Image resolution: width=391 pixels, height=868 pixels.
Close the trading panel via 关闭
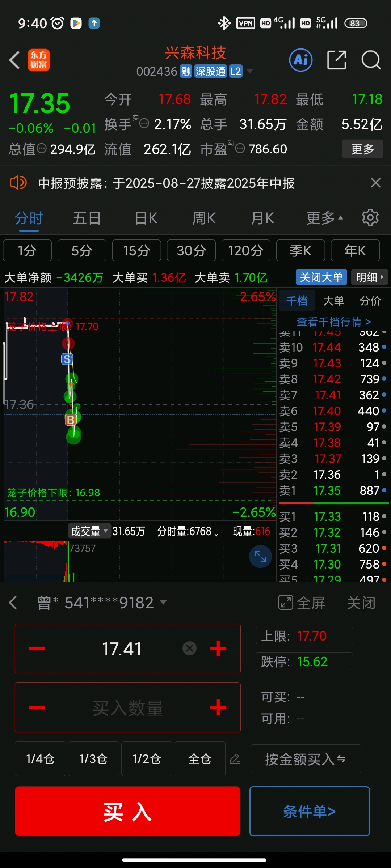coord(361,603)
